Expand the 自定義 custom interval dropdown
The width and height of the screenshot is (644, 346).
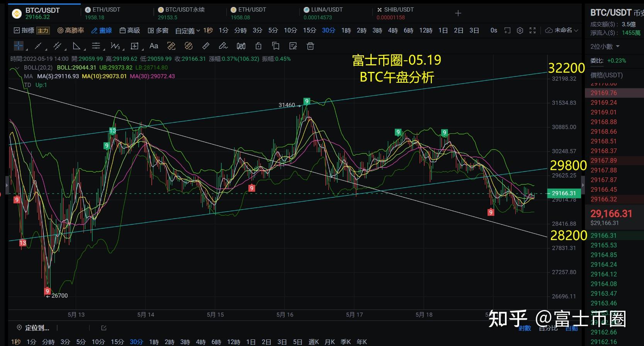(187, 31)
